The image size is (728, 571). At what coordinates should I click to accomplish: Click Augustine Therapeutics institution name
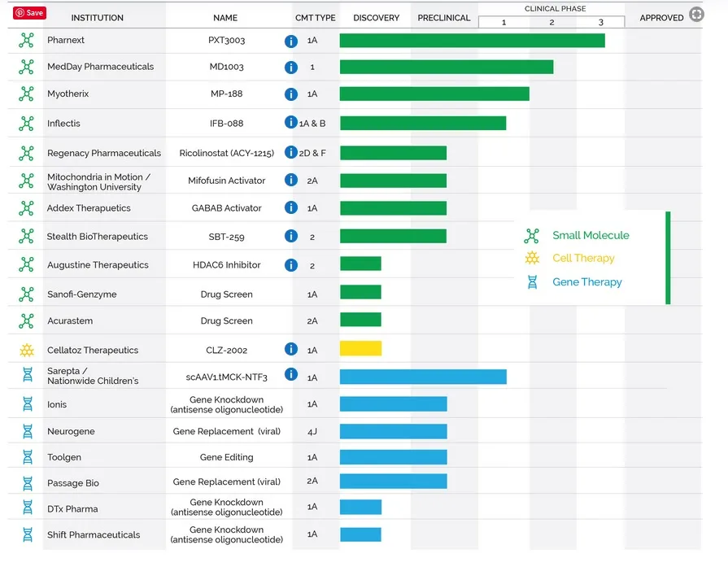(x=98, y=265)
